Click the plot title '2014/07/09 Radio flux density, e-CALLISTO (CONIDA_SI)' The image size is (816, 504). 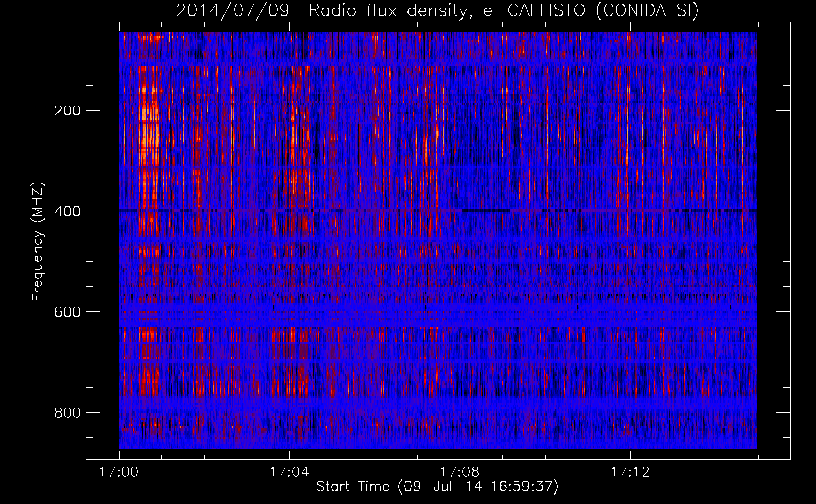pos(437,10)
